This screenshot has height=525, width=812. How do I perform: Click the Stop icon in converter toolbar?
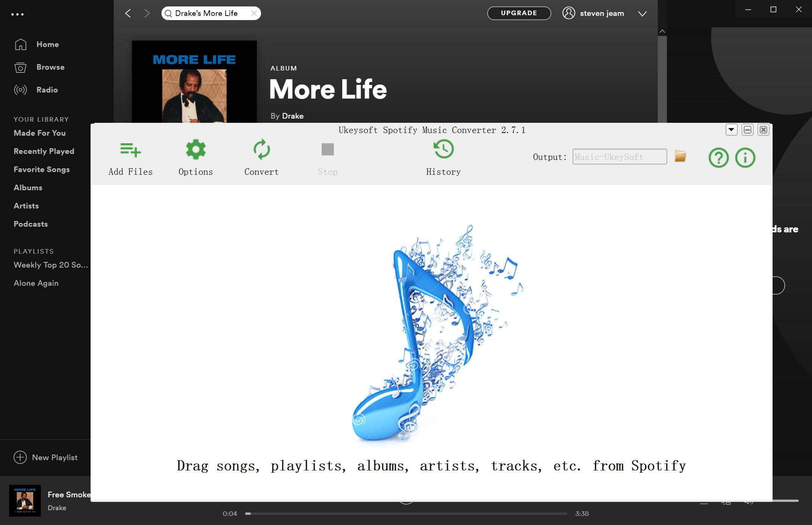(x=327, y=149)
